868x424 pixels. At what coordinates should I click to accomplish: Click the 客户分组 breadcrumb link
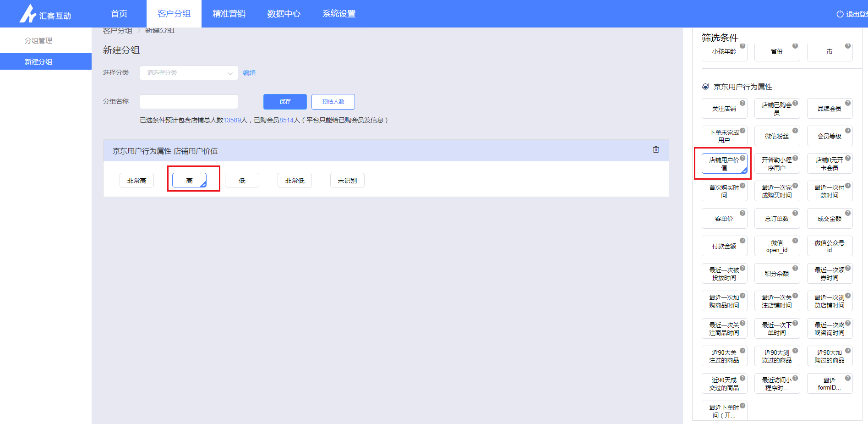coord(118,31)
